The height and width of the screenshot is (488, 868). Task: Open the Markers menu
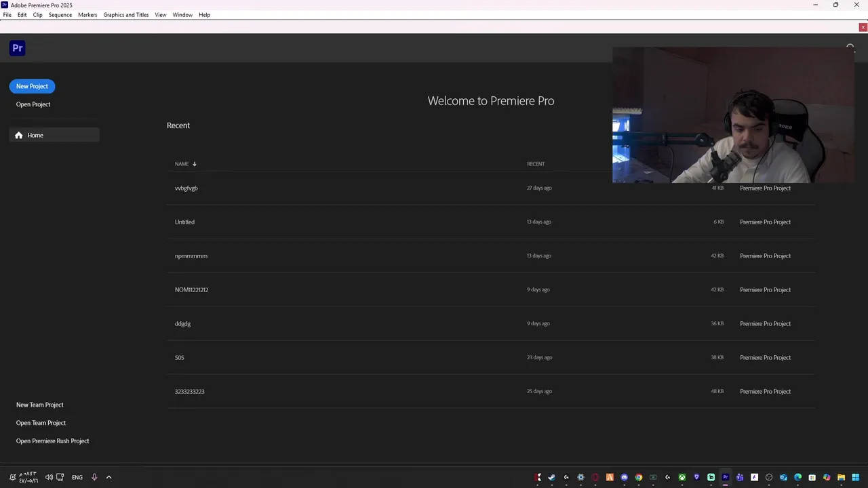click(x=87, y=15)
